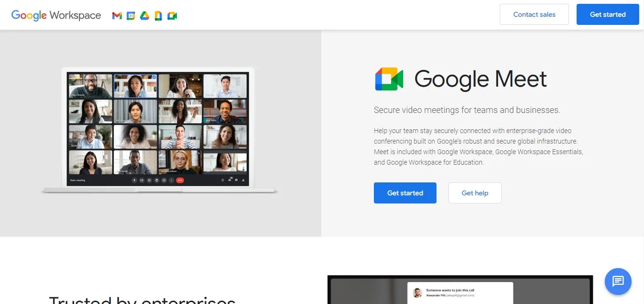The image size is (644, 304).
Task: Click Get started below the Meet description
Action: (405, 193)
